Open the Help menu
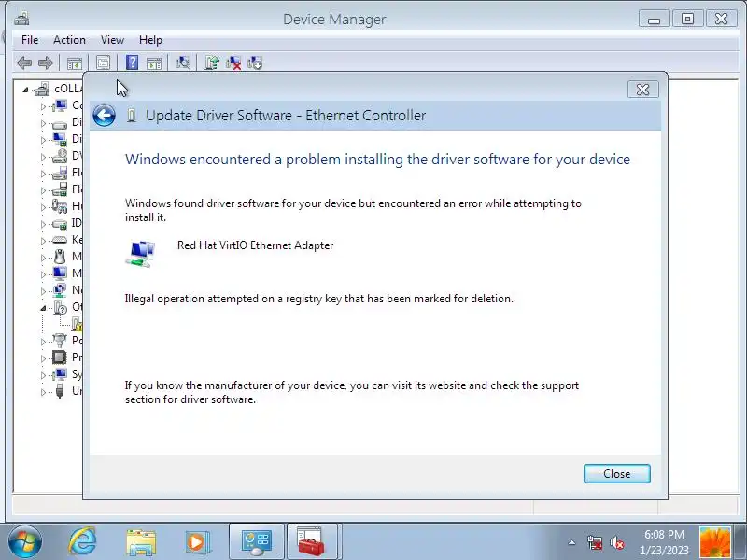 (150, 40)
